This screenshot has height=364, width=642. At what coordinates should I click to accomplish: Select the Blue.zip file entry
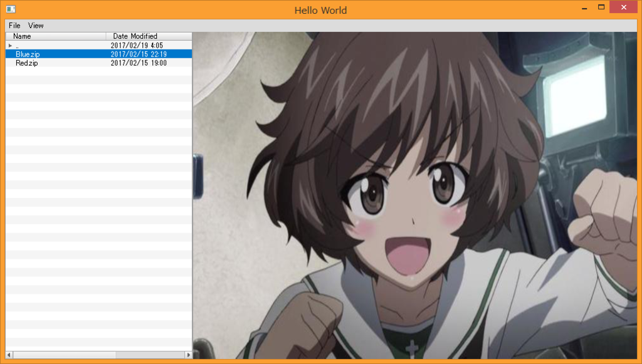(x=98, y=54)
